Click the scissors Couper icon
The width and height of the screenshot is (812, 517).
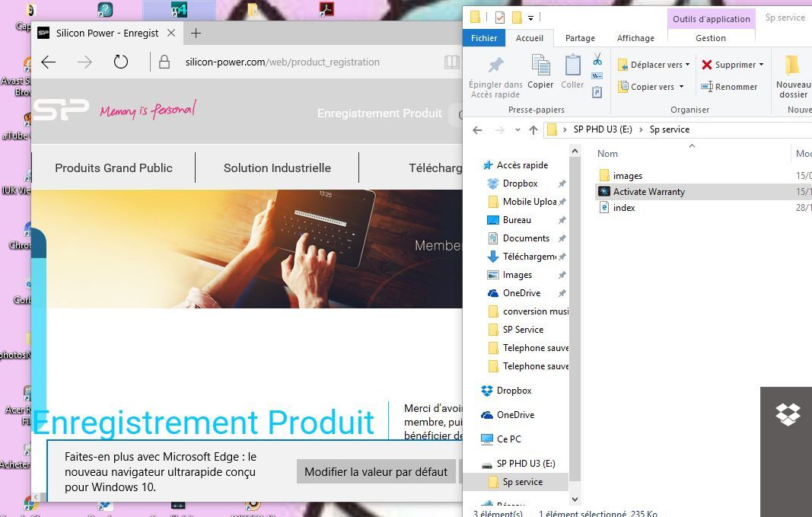[597, 59]
